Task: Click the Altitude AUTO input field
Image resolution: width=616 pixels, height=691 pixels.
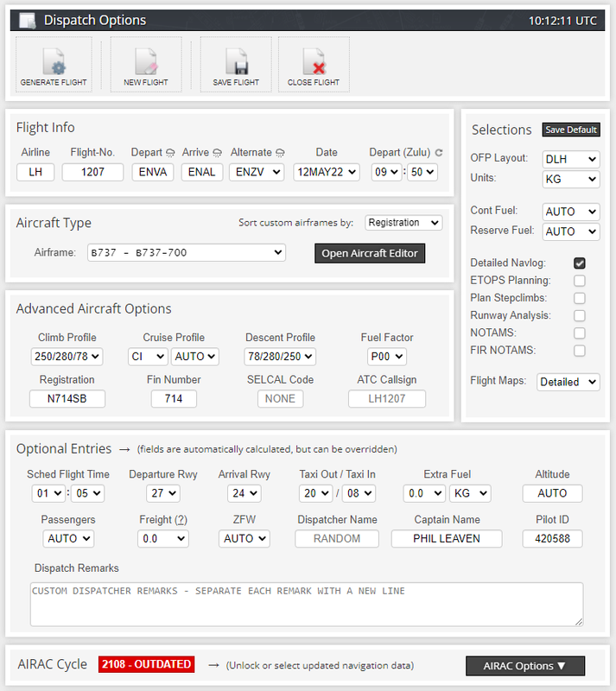Action: [x=552, y=493]
